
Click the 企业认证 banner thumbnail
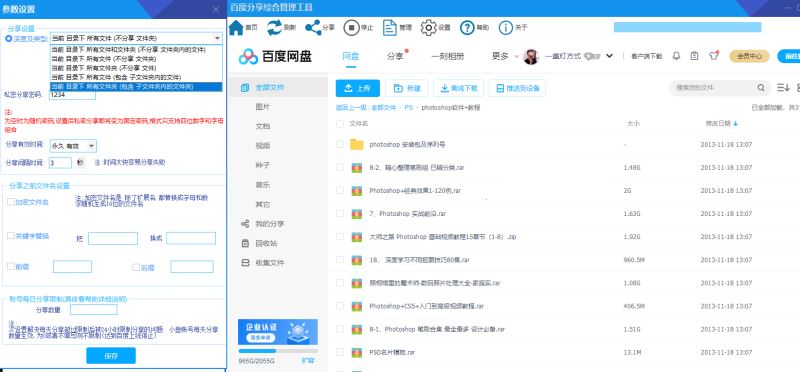278,332
